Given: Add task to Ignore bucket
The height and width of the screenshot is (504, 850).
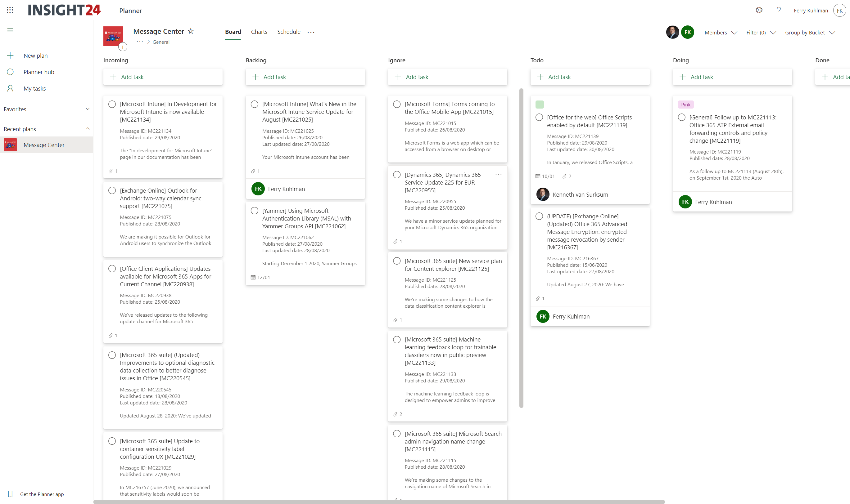Looking at the screenshot, I should (x=447, y=77).
